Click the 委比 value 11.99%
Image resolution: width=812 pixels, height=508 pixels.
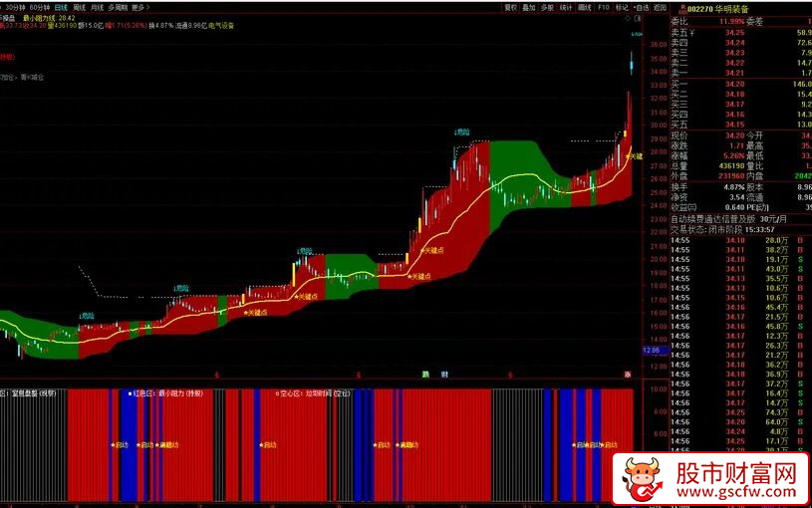pyautogui.click(x=731, y=22)
